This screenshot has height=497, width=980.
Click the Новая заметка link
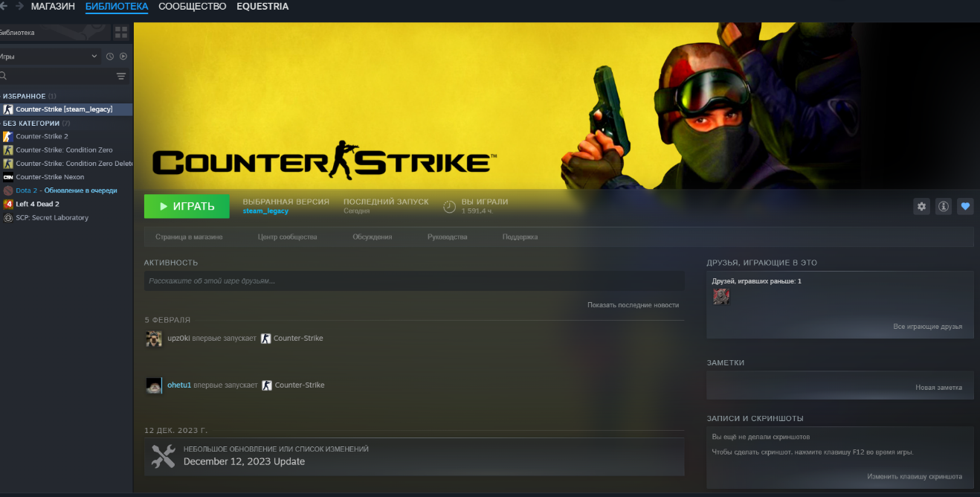click(938, 388)
